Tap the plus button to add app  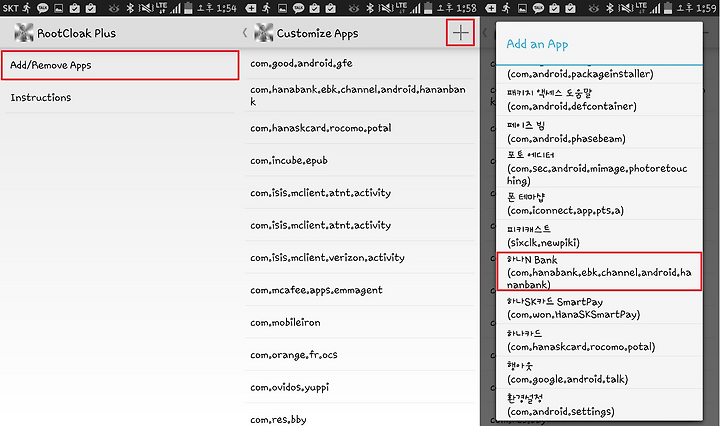pos(460,33)
